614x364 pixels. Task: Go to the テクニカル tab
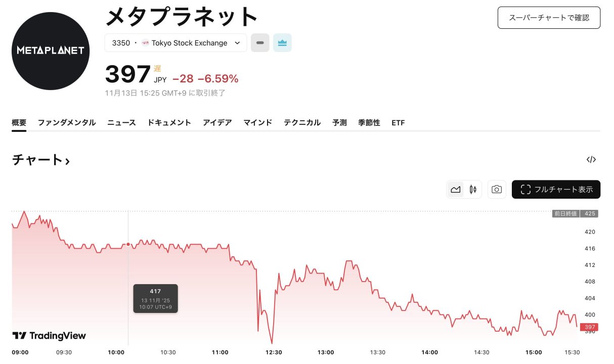tap(302, 122)
